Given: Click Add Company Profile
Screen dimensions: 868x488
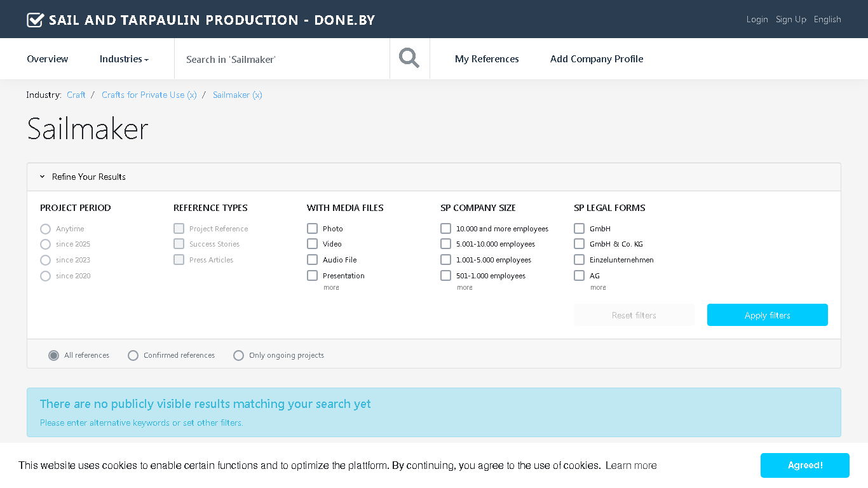Looking at the screenshot, I should pyautogui.click(x=597, y=59).
